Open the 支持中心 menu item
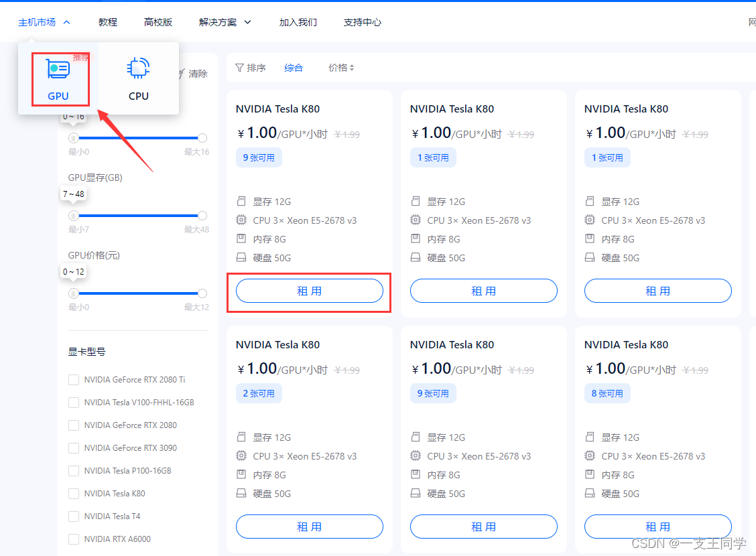This screenshot has height=556, width=756. point(362,22)
